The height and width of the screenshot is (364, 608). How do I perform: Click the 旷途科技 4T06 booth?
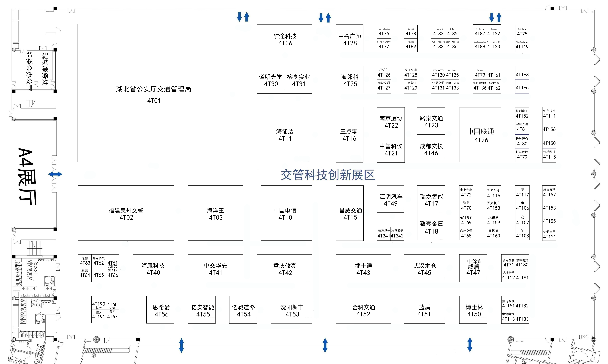(x=284, y=38)
